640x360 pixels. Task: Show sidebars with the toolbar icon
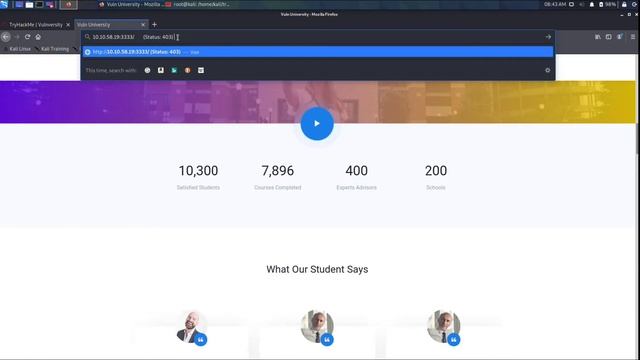(x=609, y=37)
